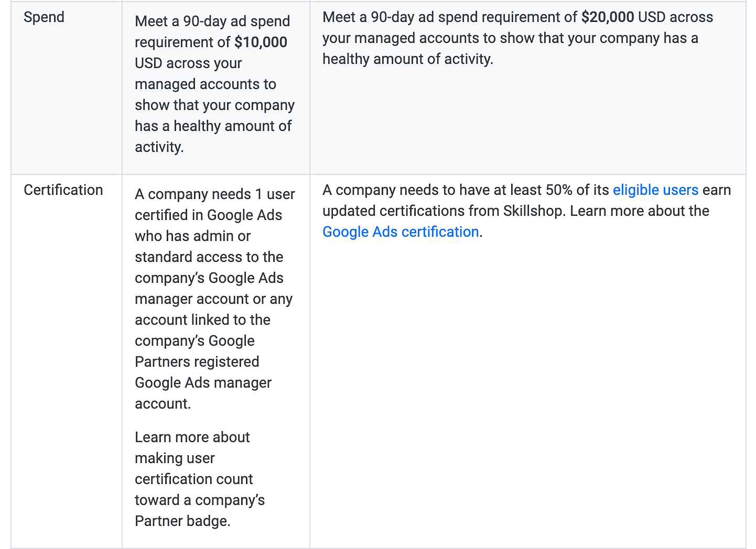Click 'manager account or any' text line
Screen dimensions: 756x549
coord(213,299)
